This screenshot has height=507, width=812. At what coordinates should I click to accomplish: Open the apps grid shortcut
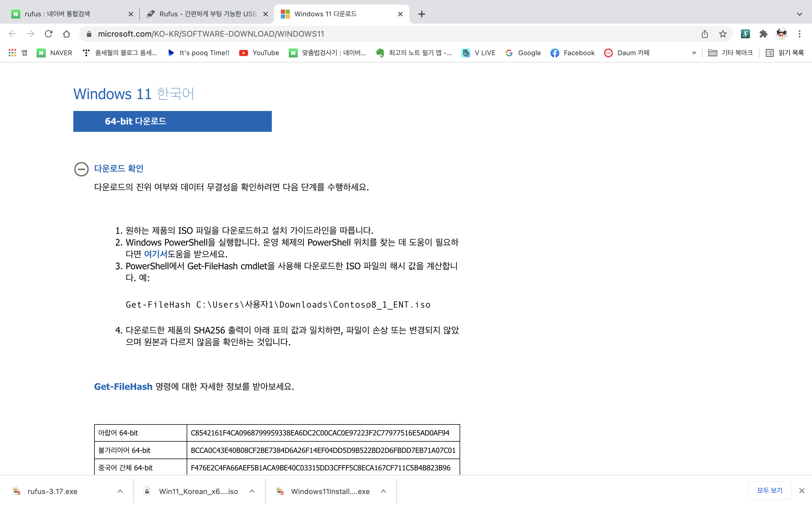(x=12, y=53)
